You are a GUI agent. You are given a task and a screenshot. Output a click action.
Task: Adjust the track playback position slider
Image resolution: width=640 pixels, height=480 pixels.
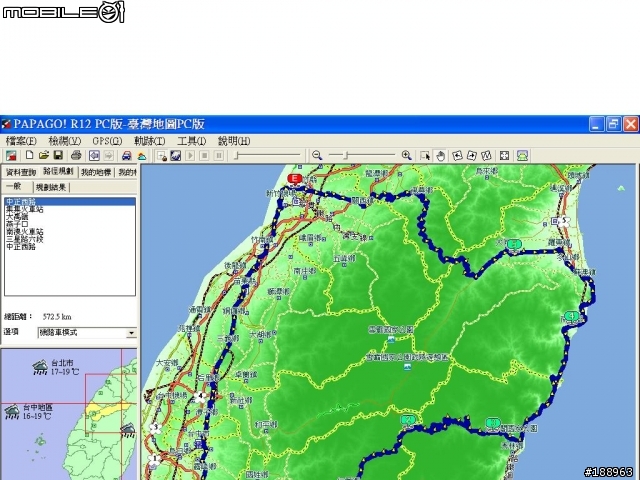click(267, 155)
